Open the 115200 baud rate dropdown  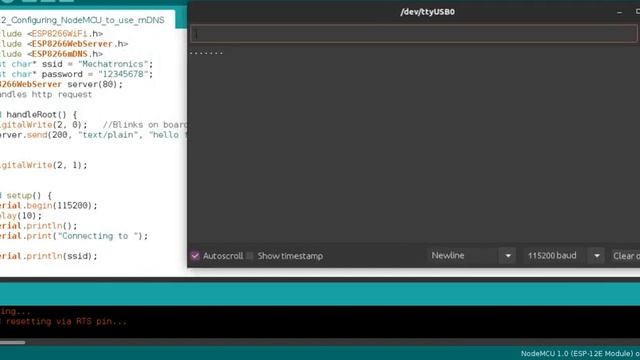tap(564, 256)
